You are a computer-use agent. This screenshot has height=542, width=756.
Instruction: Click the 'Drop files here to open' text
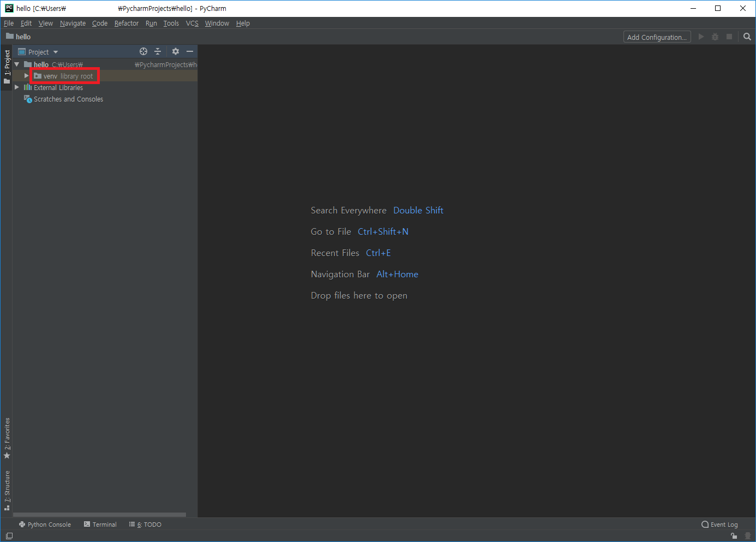tap(359, 295)
